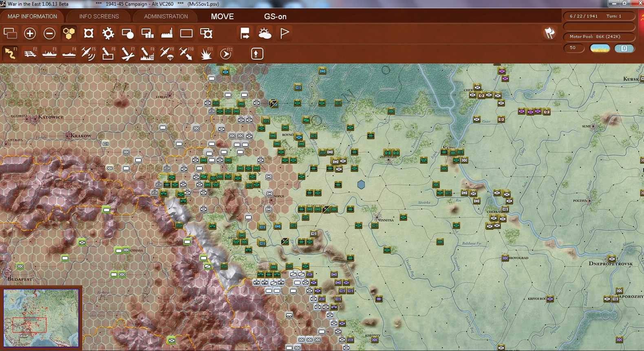Select Rail transport mode (F2)
The height and width of the screenshot is (351, 644).
pyautogui.click(x=30, y=53)
